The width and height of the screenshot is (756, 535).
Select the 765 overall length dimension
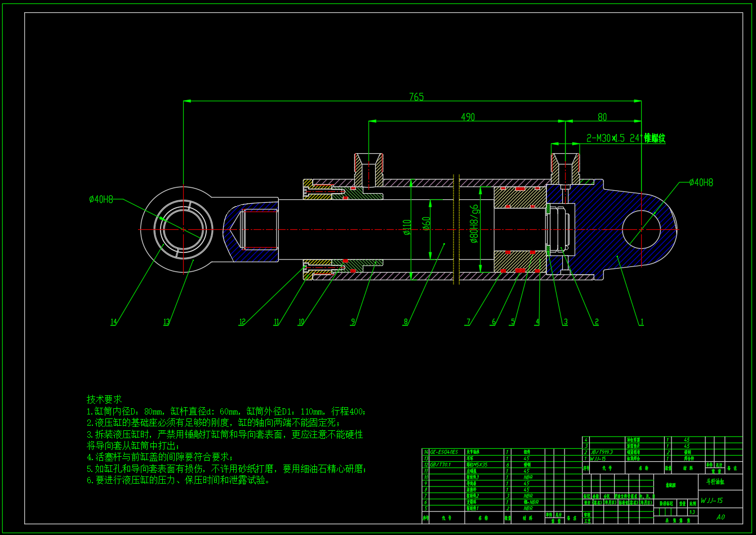pyautogui.click(x=416, y=97)
